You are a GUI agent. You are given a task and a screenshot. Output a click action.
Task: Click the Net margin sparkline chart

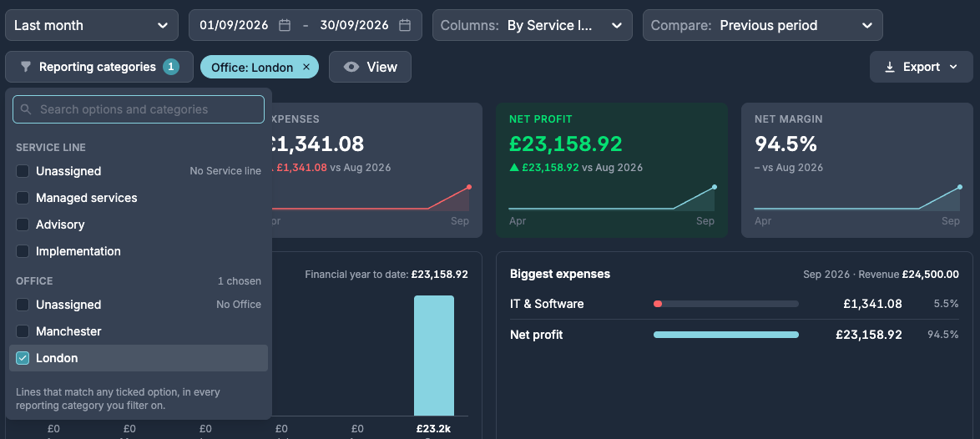[857, 198]
